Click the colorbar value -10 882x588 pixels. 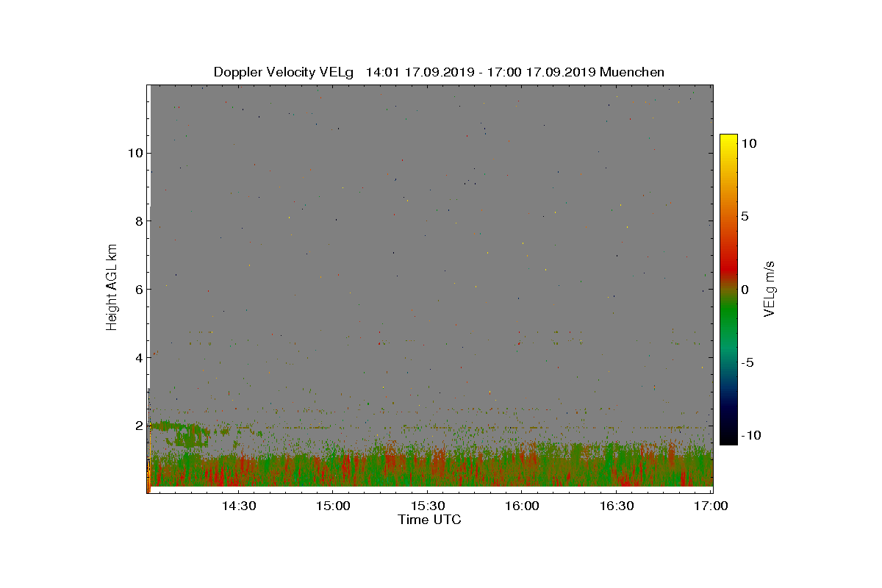point(750,435)
